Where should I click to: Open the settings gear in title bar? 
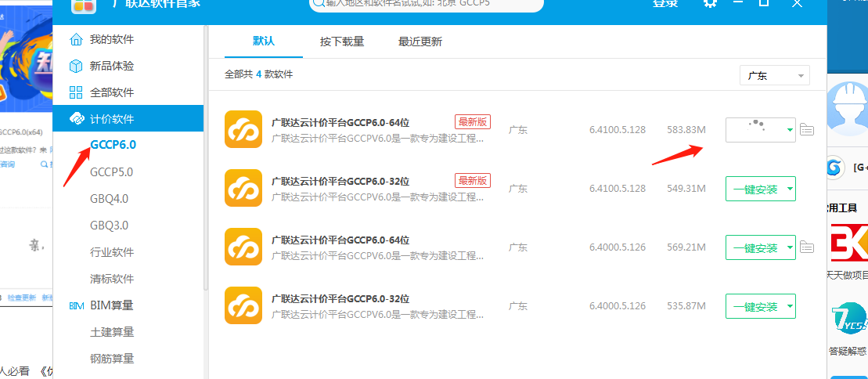[x=710, y=3]
